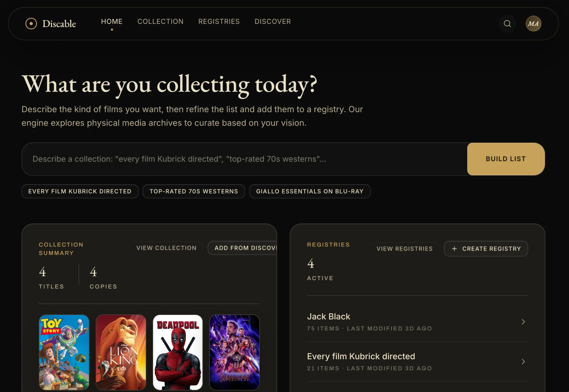Viewport: 569px width, 392px height.
Task: Go to the Collection tab
Action: click(160, 22)
